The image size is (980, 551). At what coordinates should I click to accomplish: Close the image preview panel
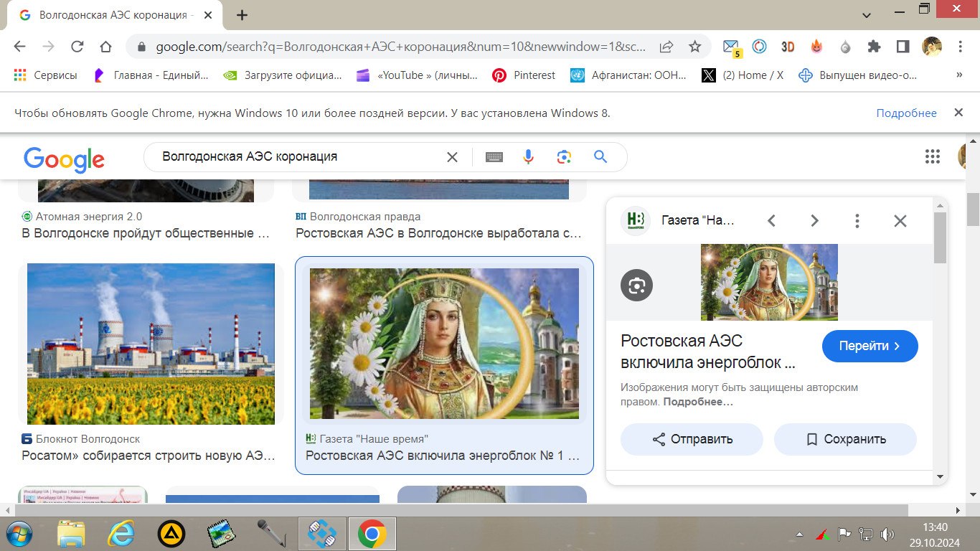tap(900, 220)
